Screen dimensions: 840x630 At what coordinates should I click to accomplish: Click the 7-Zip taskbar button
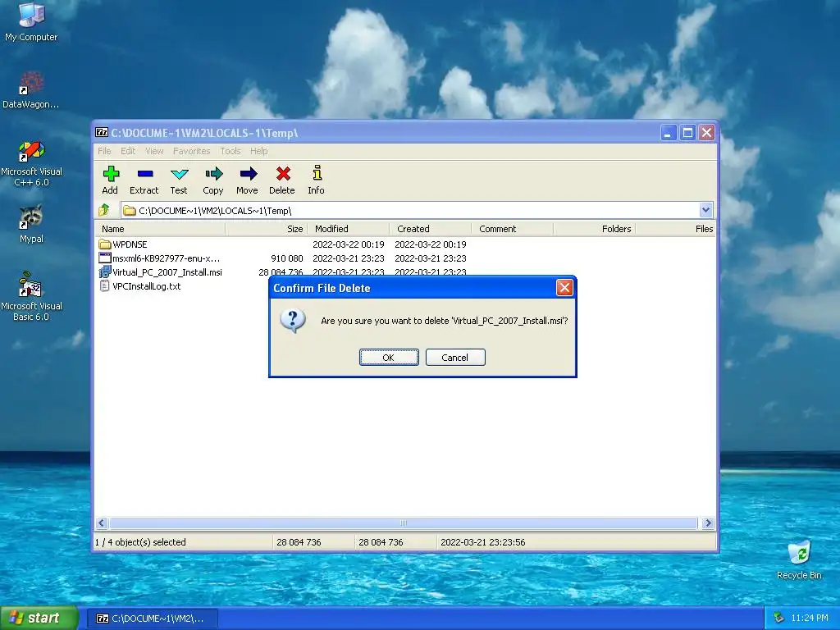click(153, 619)
